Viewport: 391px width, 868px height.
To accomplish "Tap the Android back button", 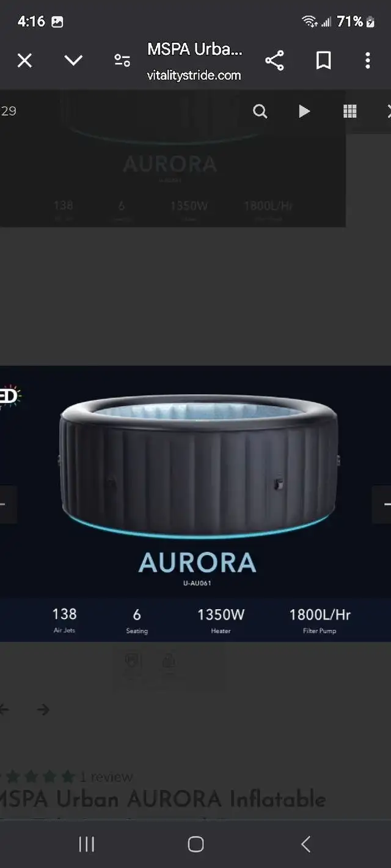I will (x=305, y=844).
